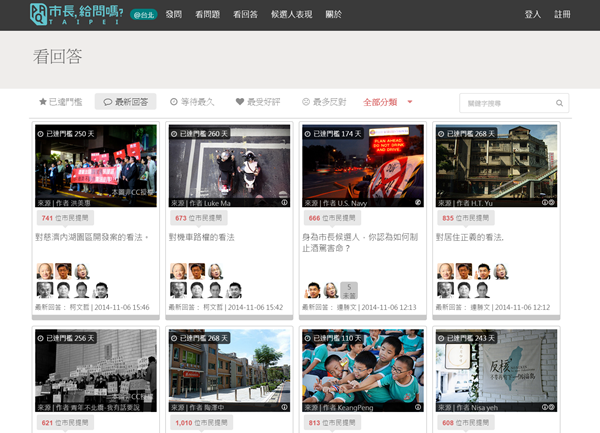Expand the 全部分類 category dropdown
The width and height of the screenshot is (600, 433).
388,102
